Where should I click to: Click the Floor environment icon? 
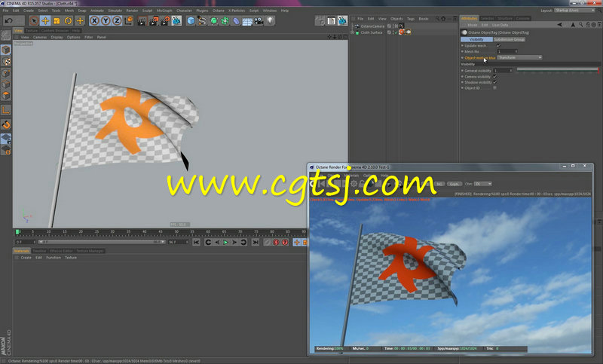point(247,21)
